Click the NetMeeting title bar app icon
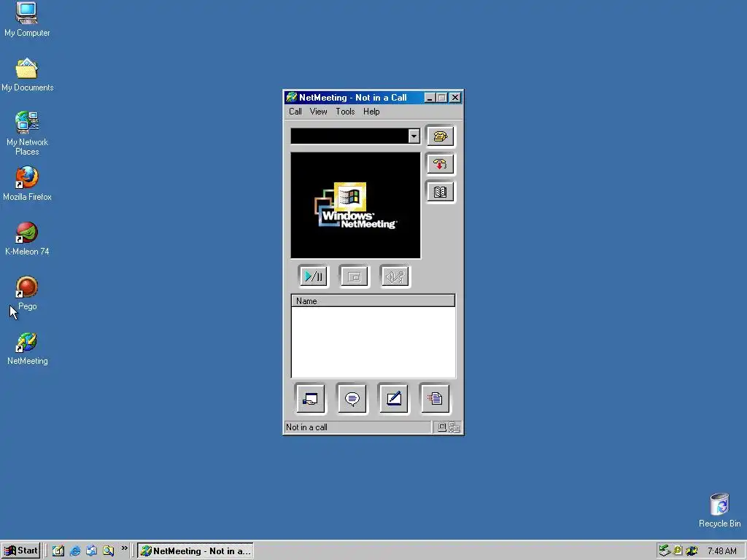Screen dimensions: 747x560 pos(291,98)
